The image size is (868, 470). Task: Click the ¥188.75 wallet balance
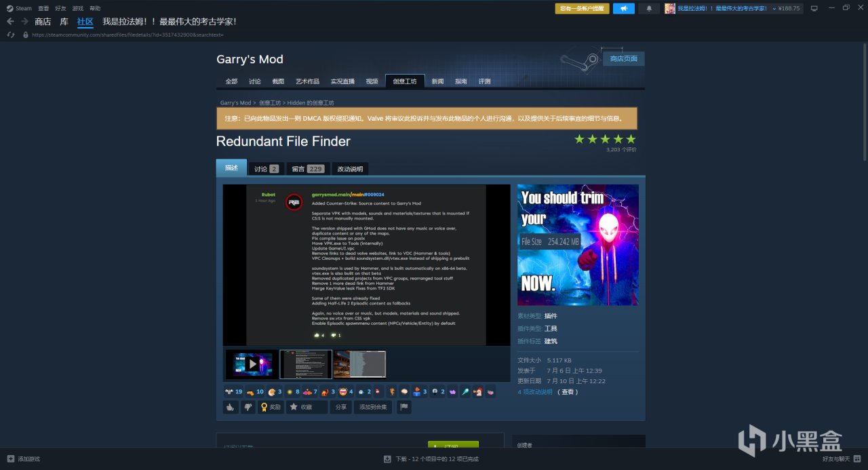click(789, 8)
